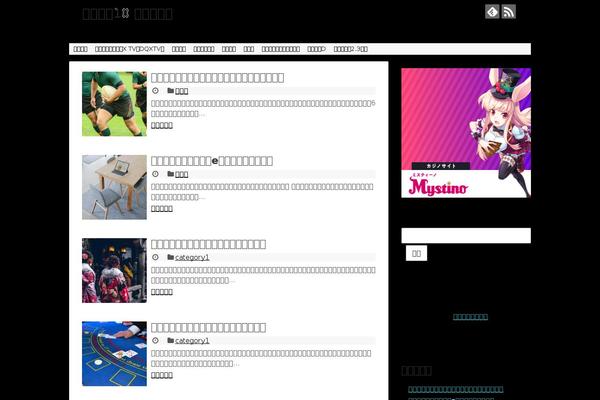
Task: Open the kimono post title heading
Action: (x=209, y=244)
